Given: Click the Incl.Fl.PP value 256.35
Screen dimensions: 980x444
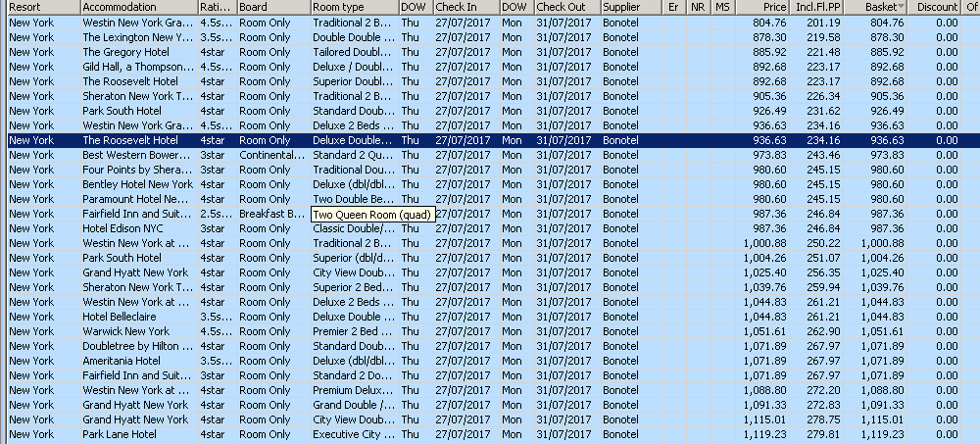Looking at the screenshot, I should coord(823,272).
